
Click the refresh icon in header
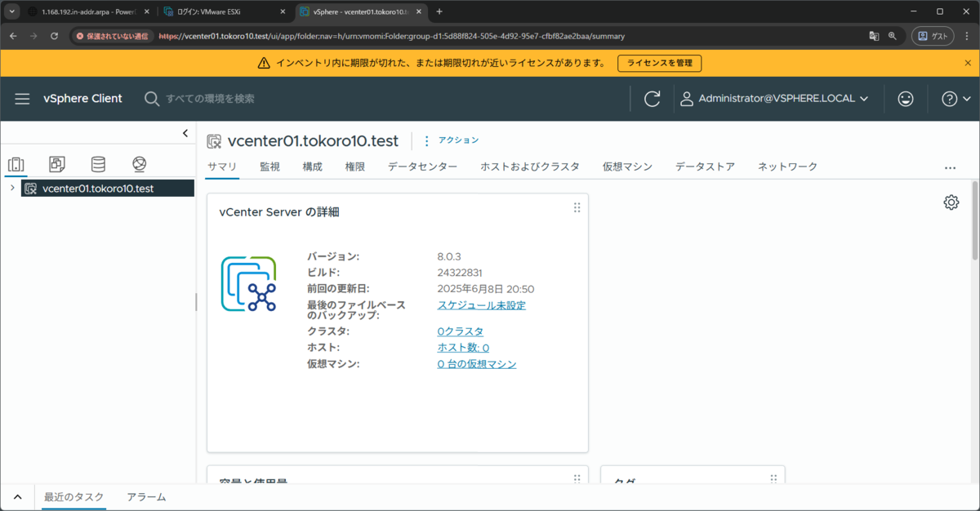click(x=652, y=99)
